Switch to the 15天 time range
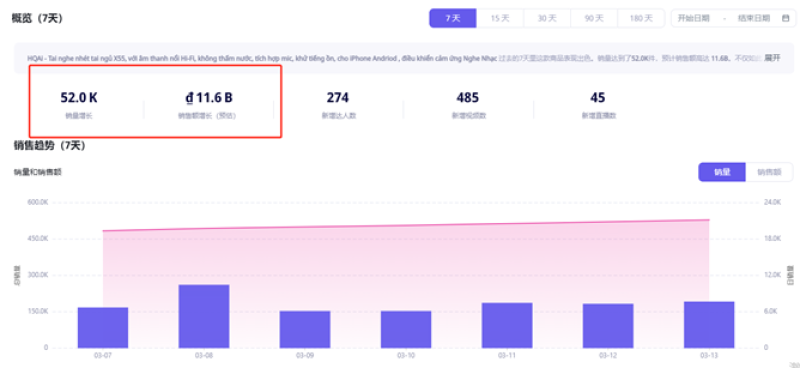 [x=500, y=18]
